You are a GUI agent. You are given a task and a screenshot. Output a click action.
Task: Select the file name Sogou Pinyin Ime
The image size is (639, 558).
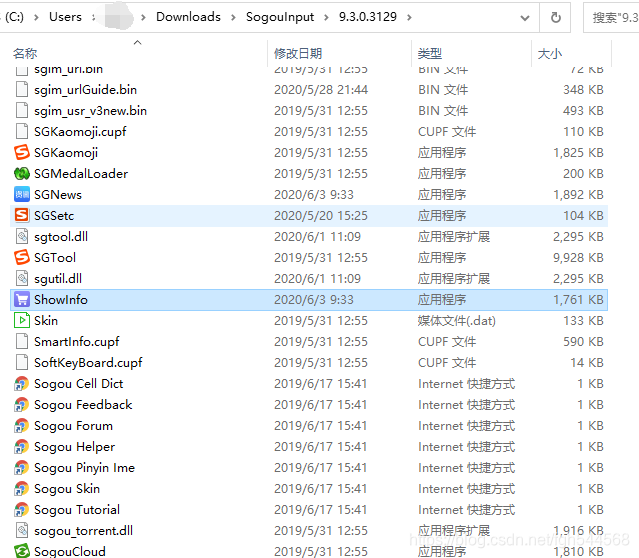[84, 468]
